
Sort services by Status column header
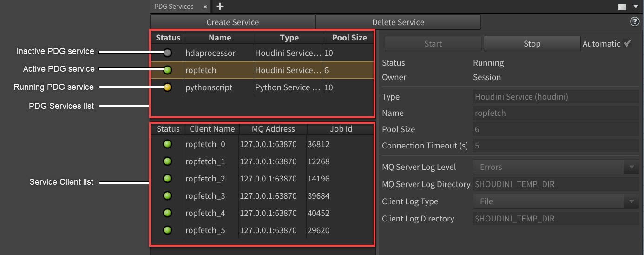click(168, 38)
